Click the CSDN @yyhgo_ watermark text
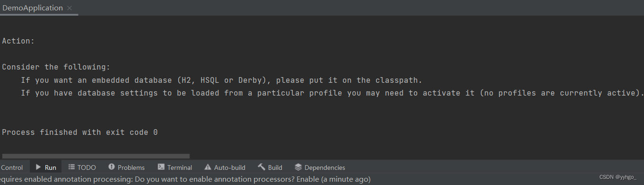This screenshot has width=644, height=185. (618, 177)
